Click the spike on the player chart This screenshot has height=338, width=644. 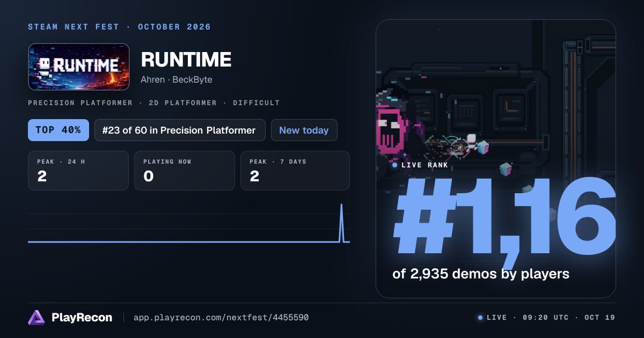(x=341, y=223)
